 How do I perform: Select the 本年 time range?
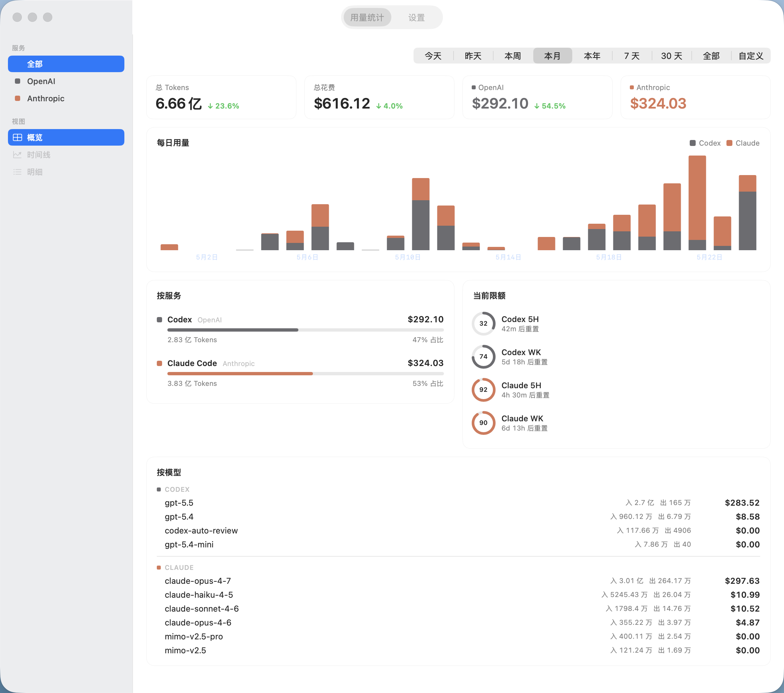[592, 56]
